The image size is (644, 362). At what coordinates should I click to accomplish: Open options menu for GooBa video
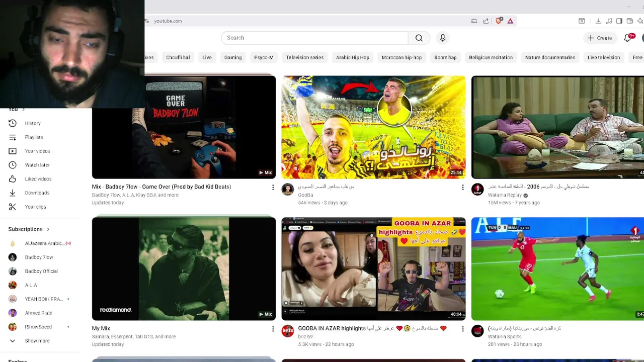click(x=462, y=188)
